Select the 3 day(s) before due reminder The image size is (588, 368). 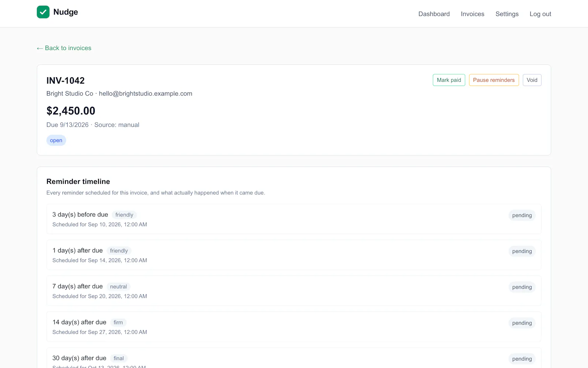(x=294, y=219)
